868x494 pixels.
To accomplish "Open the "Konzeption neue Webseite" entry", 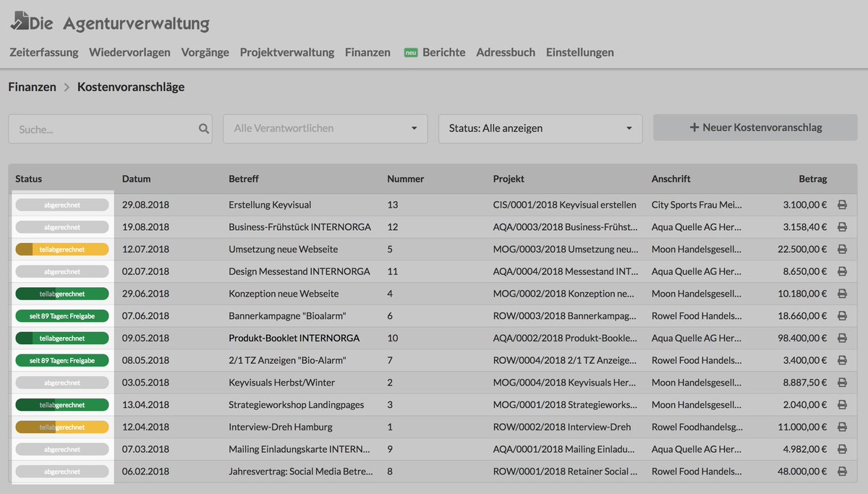I will pos(284,294).
